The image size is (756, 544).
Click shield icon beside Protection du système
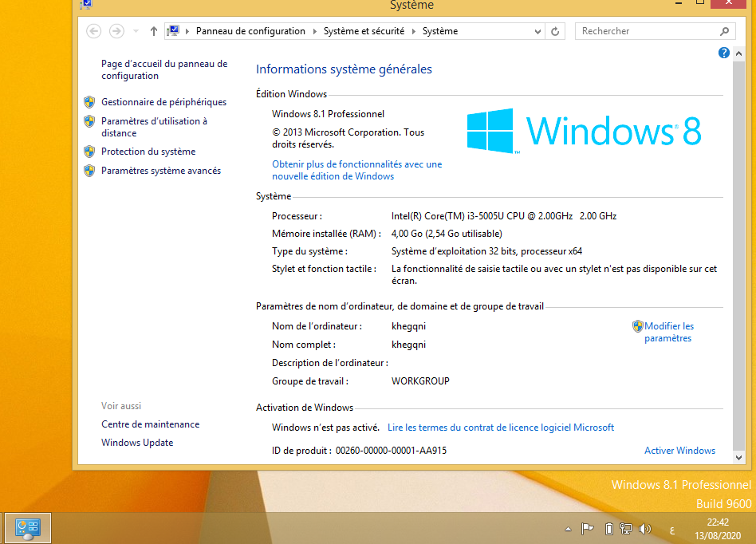coord(89,152)
